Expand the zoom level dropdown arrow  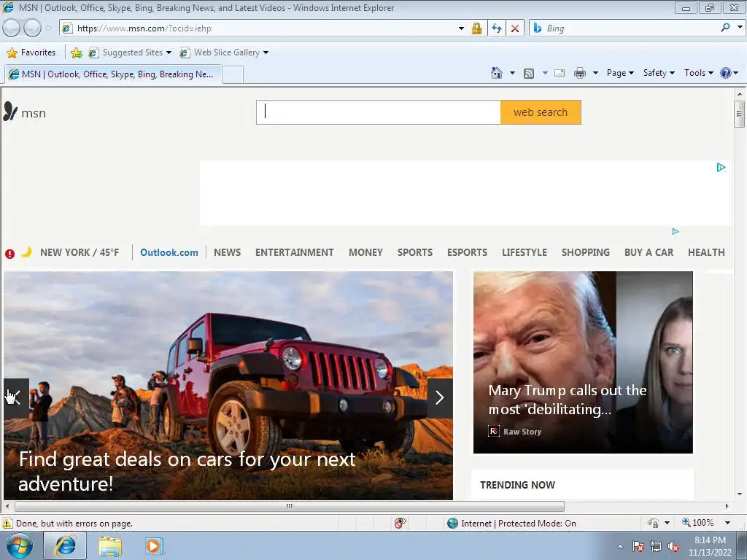727,523
